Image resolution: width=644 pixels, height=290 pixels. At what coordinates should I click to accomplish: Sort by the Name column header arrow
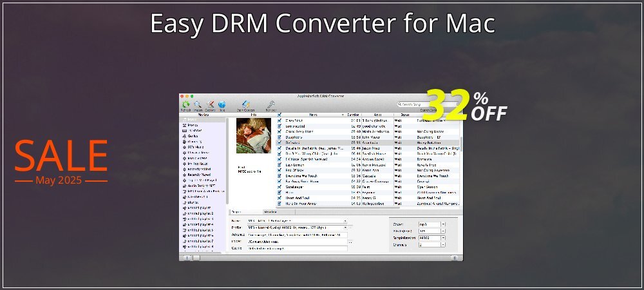(x=343, y=115)
